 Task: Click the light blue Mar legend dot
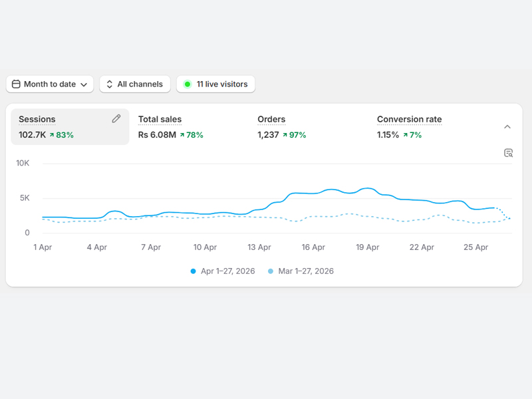pos(271,271)
